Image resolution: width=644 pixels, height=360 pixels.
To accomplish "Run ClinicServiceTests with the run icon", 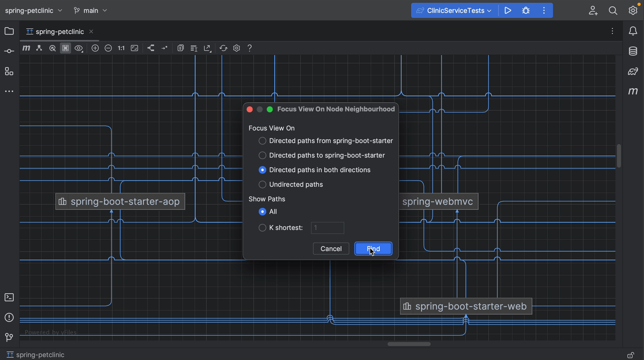I will click(508, 10).
